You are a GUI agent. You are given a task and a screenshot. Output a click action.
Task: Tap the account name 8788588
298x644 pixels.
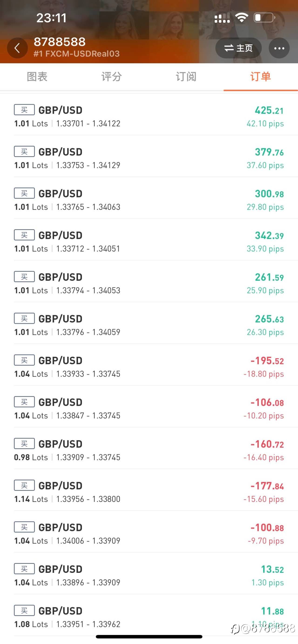pyautogui.click(x=60, y=42)
